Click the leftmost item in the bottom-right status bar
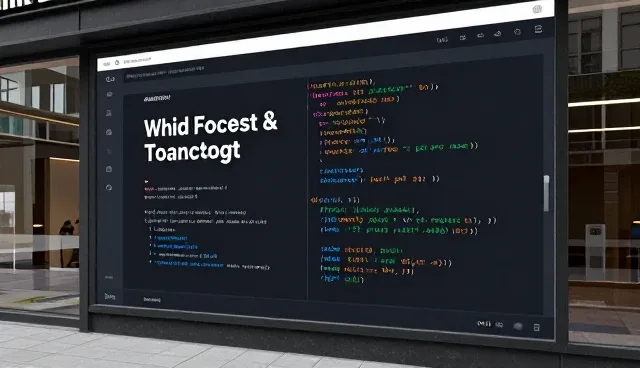Image resolution: width=640 pixels, height=368 pixels. point(484,324)
